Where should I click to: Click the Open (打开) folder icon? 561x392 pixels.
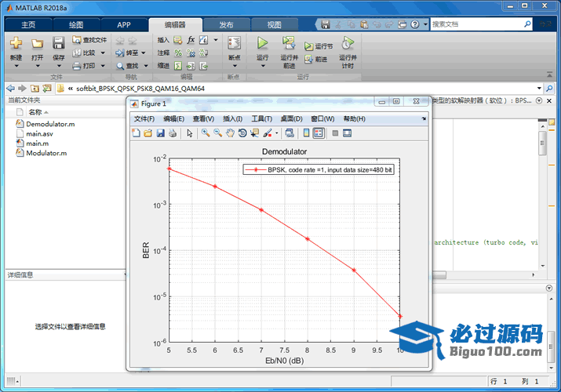[x=37, y=44]
